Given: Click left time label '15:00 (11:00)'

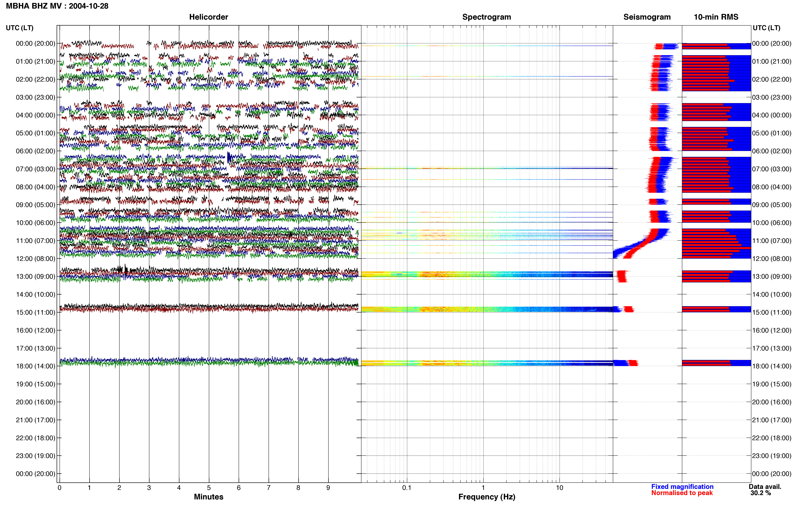Looking at the screenshot, I should point(36,313).
